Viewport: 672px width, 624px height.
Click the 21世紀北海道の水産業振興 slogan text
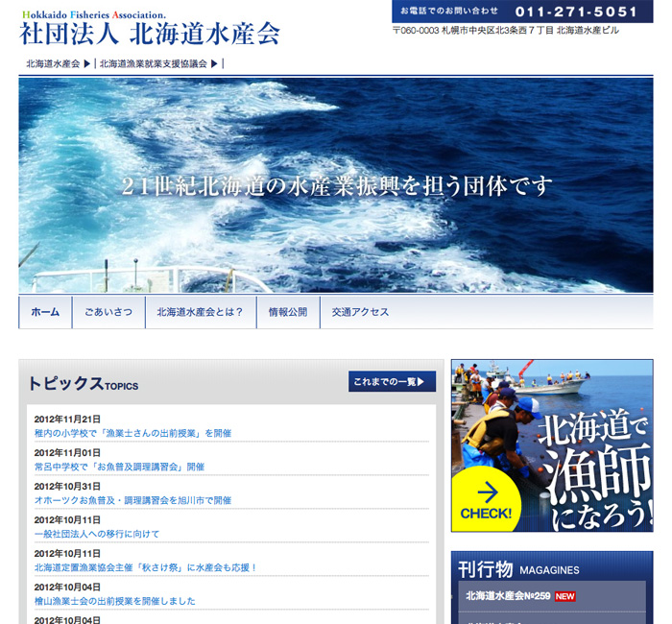(x=337, y=186)
